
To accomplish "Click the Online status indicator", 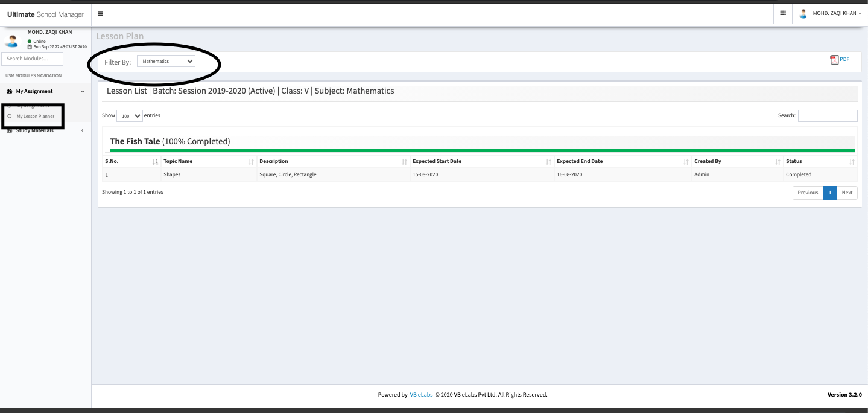I will [36, 41].
